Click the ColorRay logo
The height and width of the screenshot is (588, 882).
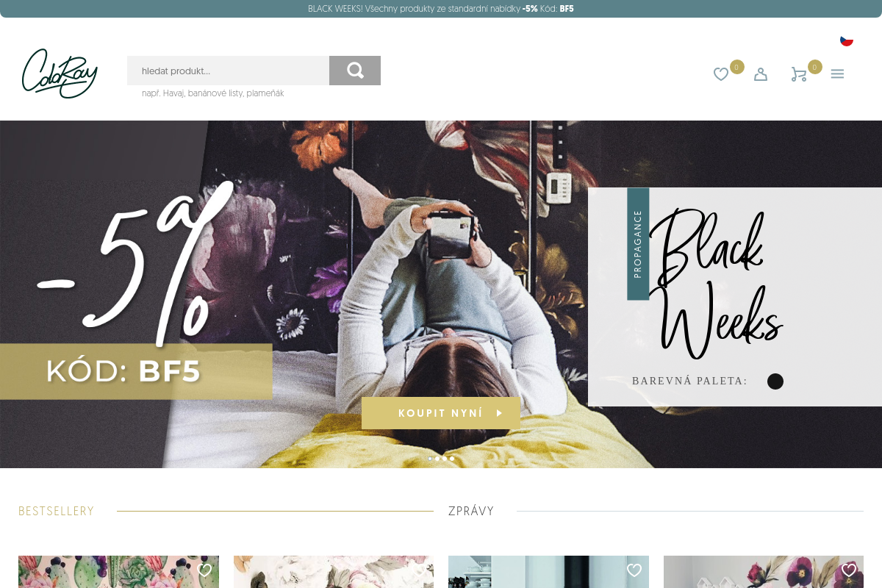click(60, 73)
